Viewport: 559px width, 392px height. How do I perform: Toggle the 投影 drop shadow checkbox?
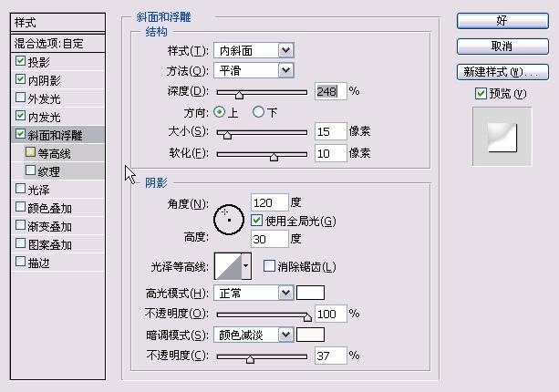[20, 61]
